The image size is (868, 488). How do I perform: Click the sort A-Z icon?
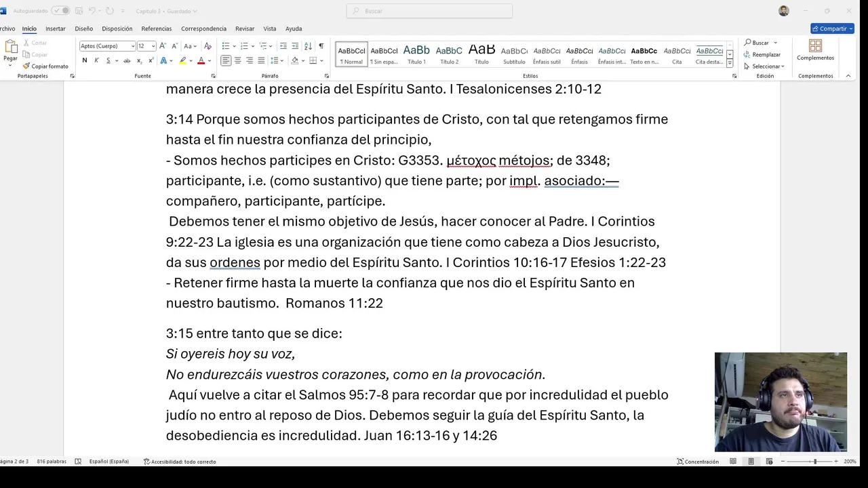(x=308, y=46)
